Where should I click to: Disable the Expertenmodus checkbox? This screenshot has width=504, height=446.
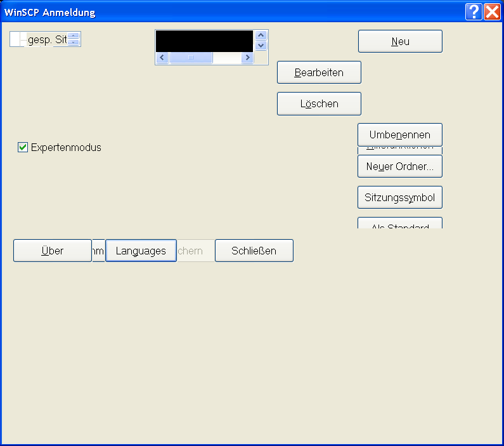click(23, 147)
